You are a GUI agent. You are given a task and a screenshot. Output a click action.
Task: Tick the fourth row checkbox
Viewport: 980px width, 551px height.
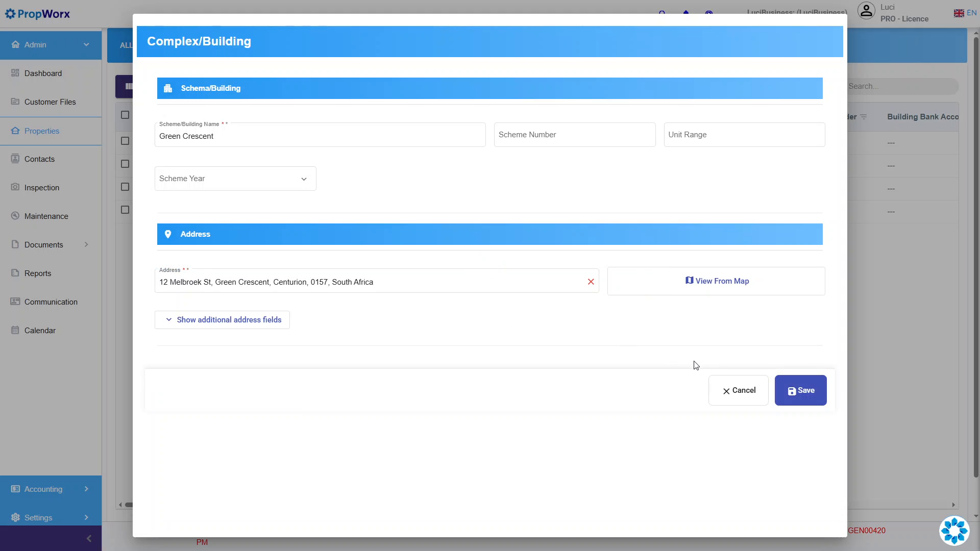tap(125, 210)
